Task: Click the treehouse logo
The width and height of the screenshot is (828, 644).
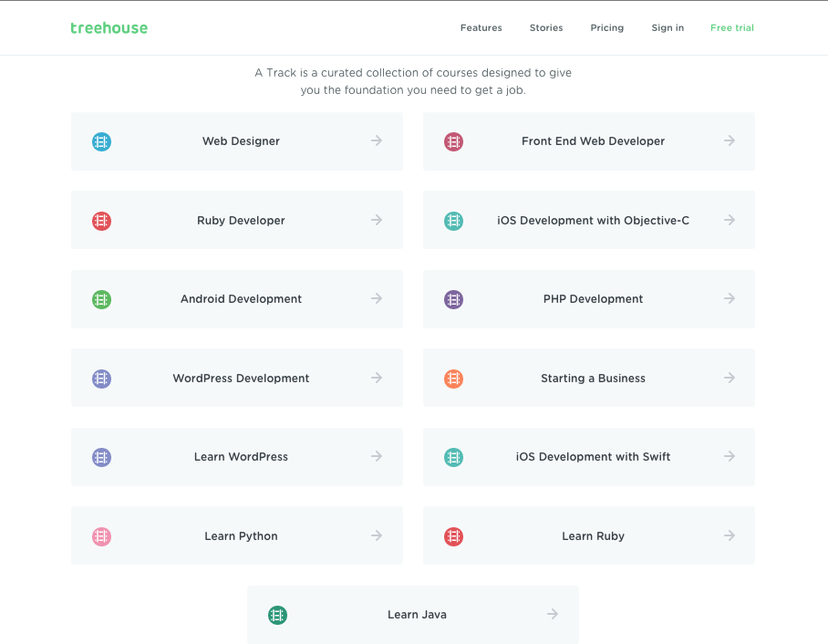Action: [x=109, y=28]
